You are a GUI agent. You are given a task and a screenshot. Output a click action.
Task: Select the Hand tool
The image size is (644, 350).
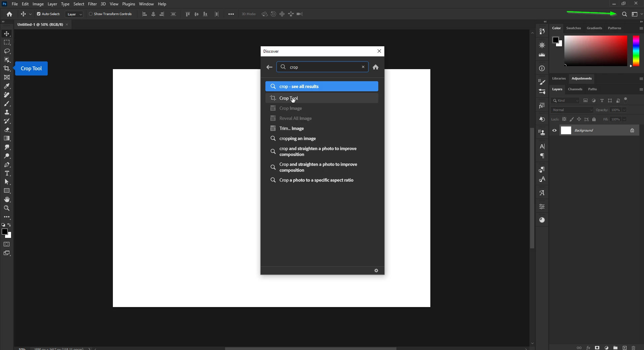7,199
